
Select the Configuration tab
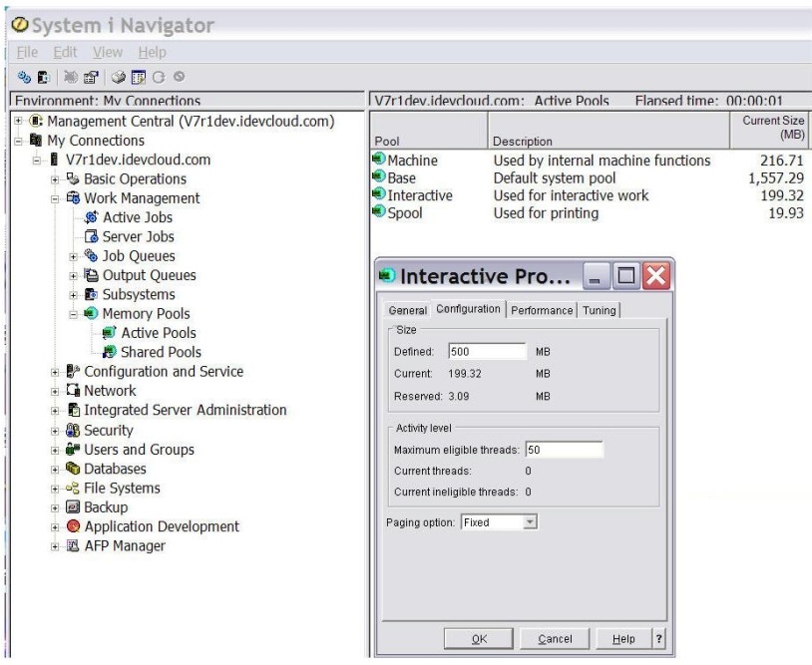(x=468, y=309)
